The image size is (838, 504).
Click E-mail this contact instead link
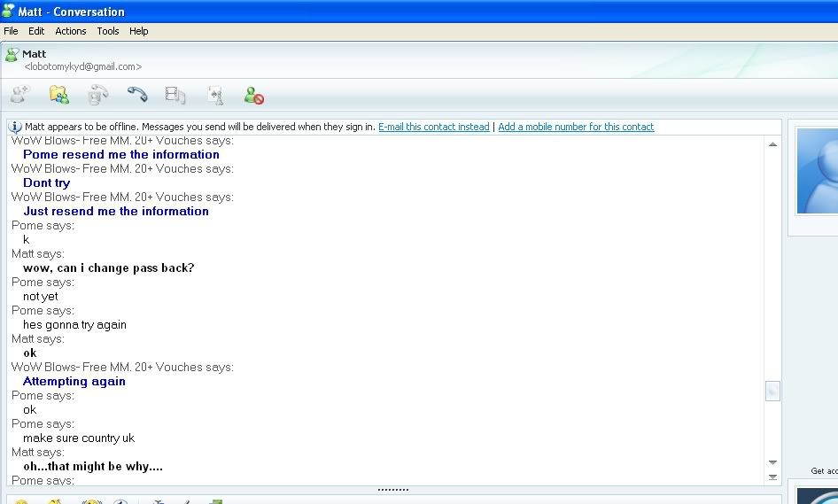[x=434, y=127]
